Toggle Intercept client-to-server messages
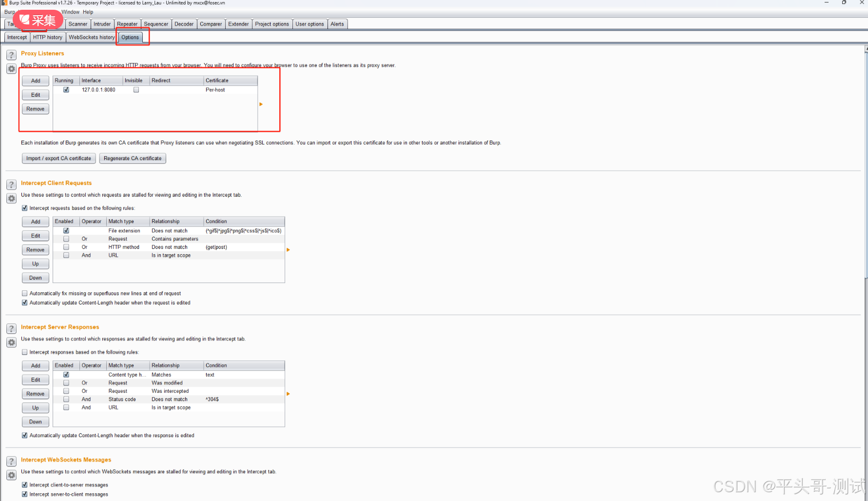 point(24,485)
